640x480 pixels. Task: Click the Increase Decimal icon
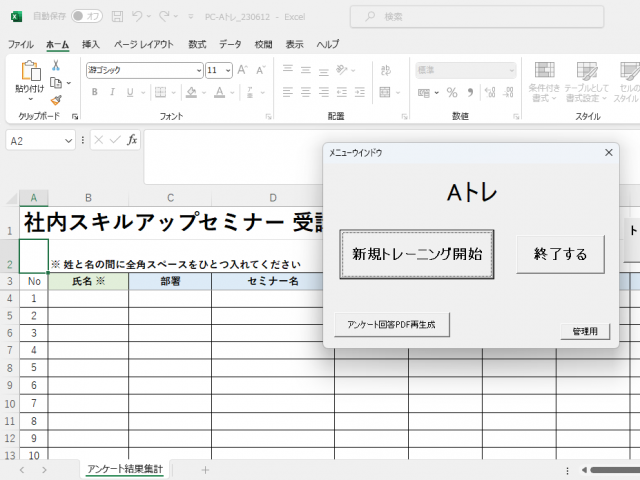[x=490, y=93]
